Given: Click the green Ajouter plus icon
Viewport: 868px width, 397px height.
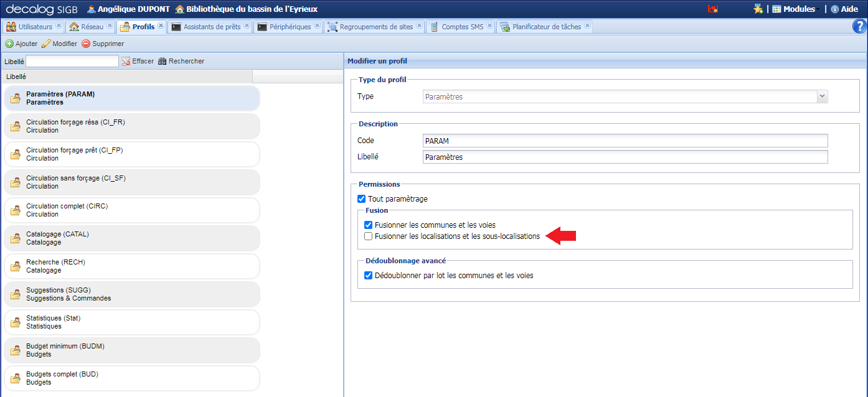Looking at the screenshot, I should (9, 44).
